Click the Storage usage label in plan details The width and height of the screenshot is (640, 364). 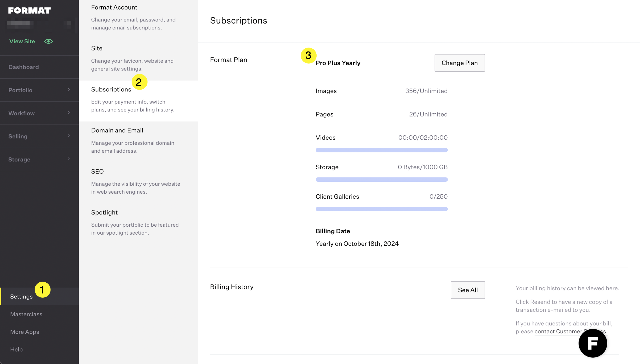(x=327, y=167)
